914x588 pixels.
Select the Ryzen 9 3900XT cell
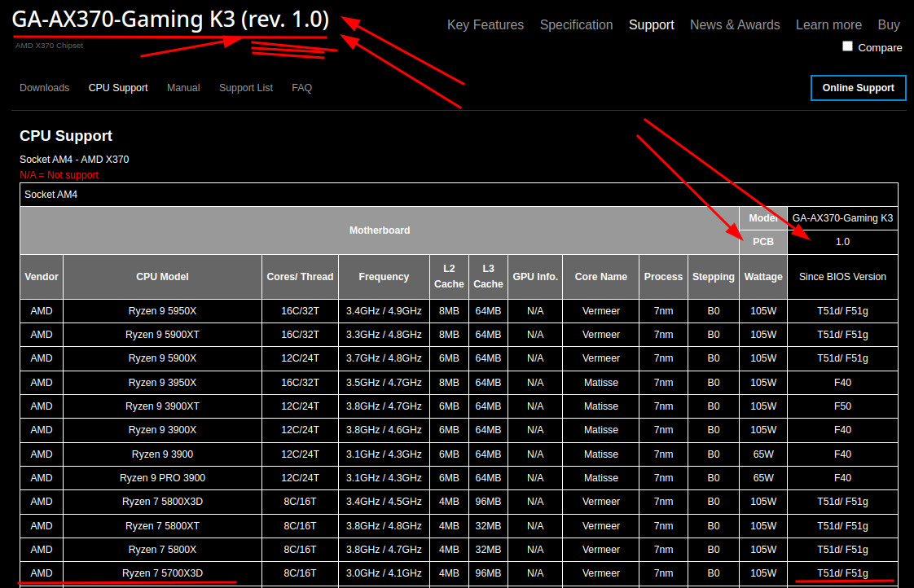pyautogui.click(x=162, y=406)
